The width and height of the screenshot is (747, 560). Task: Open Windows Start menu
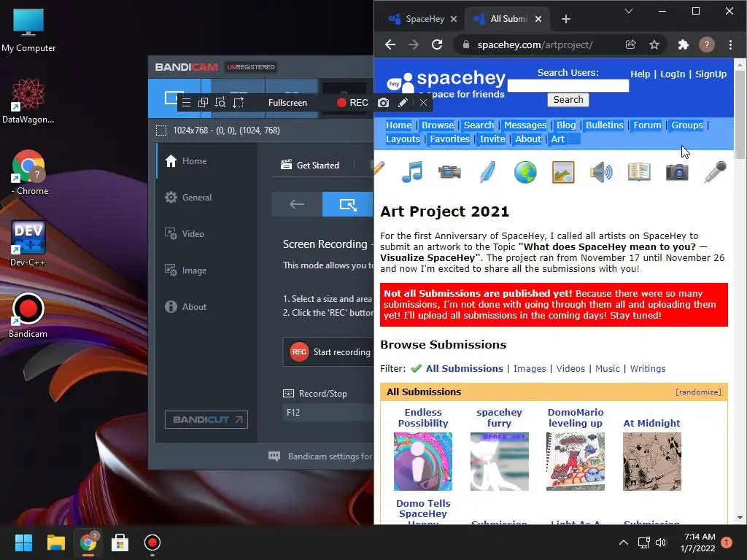23,542
